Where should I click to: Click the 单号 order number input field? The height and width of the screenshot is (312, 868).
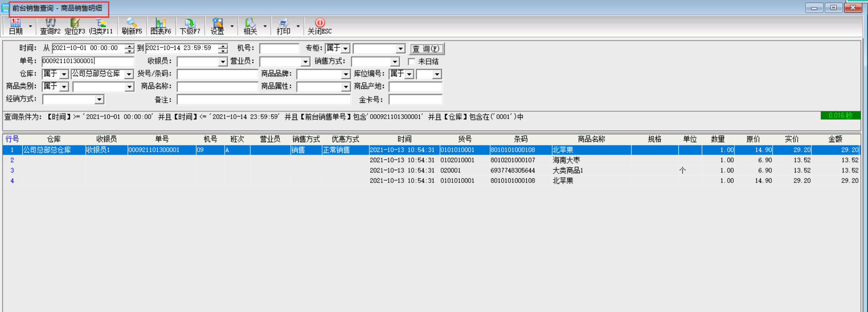(x=87, y=61)
